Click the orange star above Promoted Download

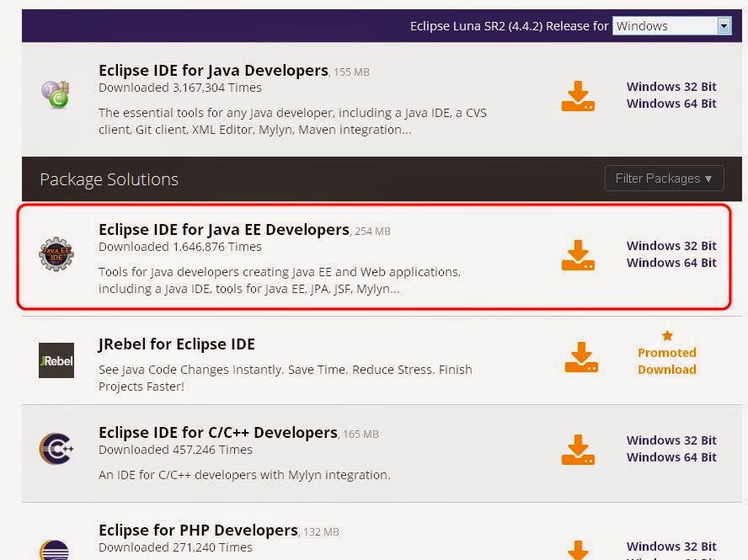[x=667, y=334]
